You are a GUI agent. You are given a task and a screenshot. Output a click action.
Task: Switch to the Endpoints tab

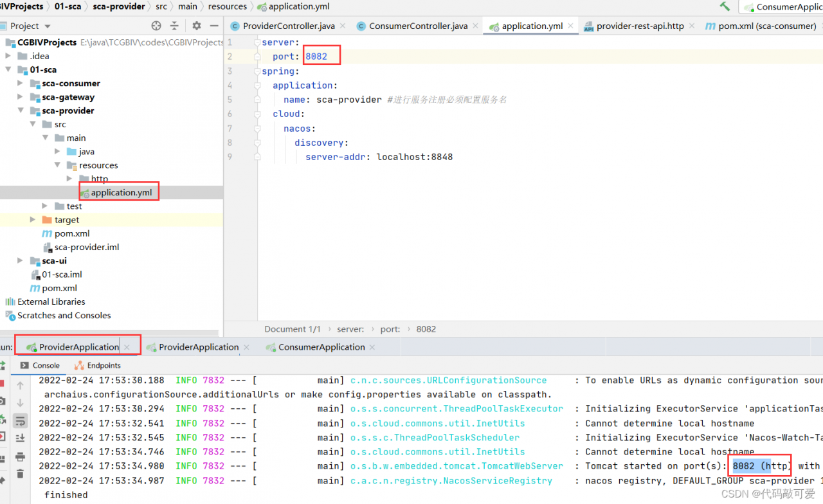point(97,365)
